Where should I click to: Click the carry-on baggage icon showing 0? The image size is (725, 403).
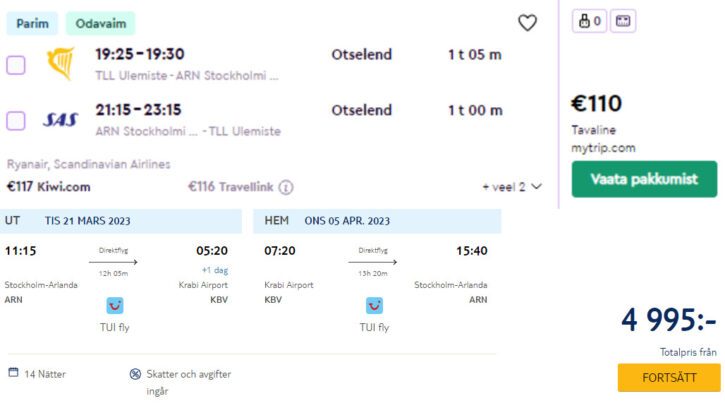tap(589, 21)
